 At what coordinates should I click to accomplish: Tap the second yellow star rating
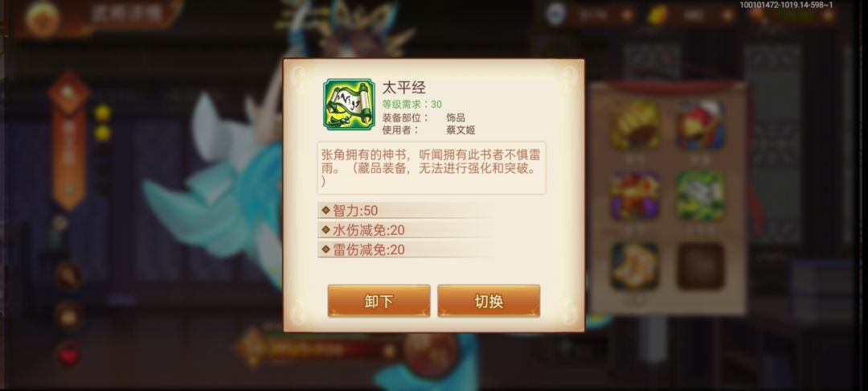pyautogui.click(x=102, y=133)
